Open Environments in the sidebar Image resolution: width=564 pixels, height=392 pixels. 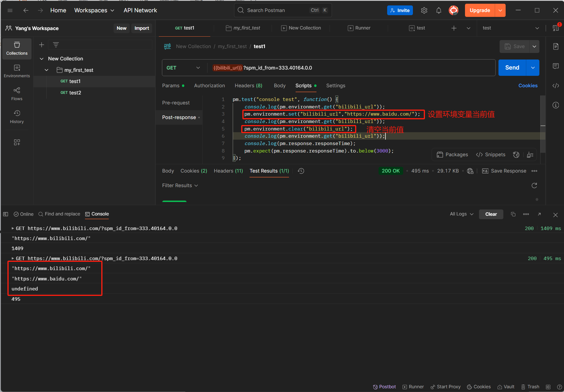[17, 71]
